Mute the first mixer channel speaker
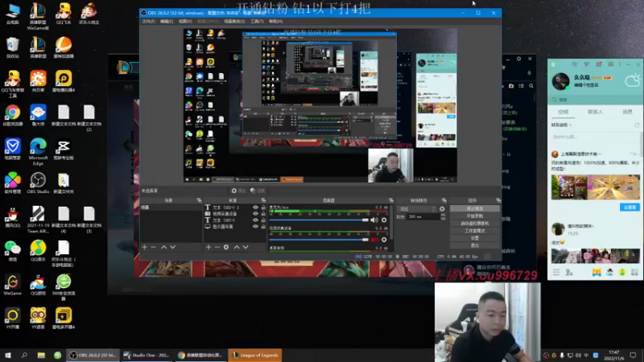 (374, 220)
